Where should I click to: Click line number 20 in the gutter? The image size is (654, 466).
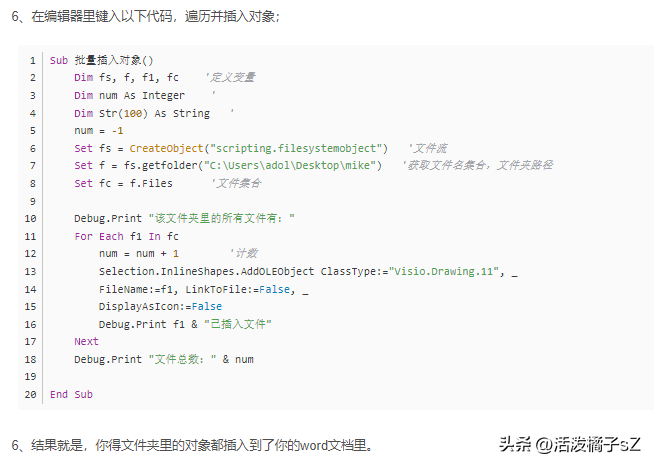(30, 394)
